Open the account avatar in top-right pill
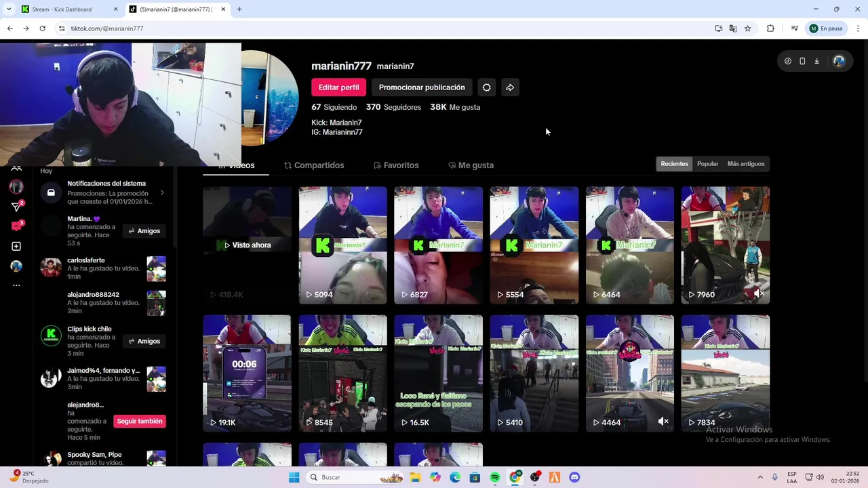Viewport: 868px width, 488px height. (x=839, y=61)
